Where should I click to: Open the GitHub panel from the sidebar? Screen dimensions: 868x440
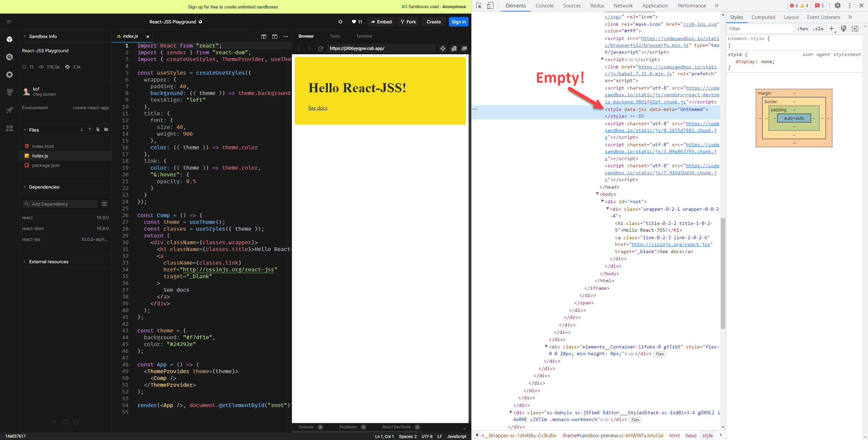coord(9,92)
